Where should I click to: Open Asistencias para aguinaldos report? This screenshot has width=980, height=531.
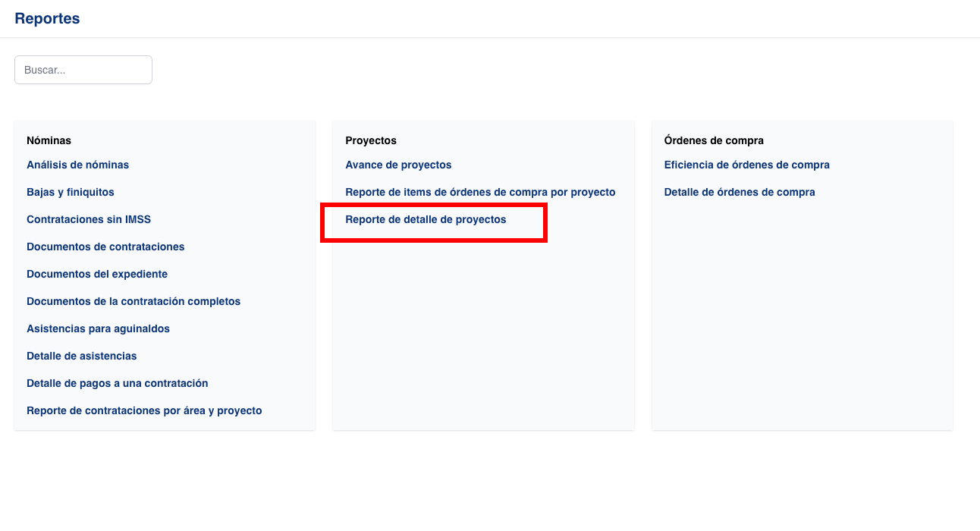[99, 328]
